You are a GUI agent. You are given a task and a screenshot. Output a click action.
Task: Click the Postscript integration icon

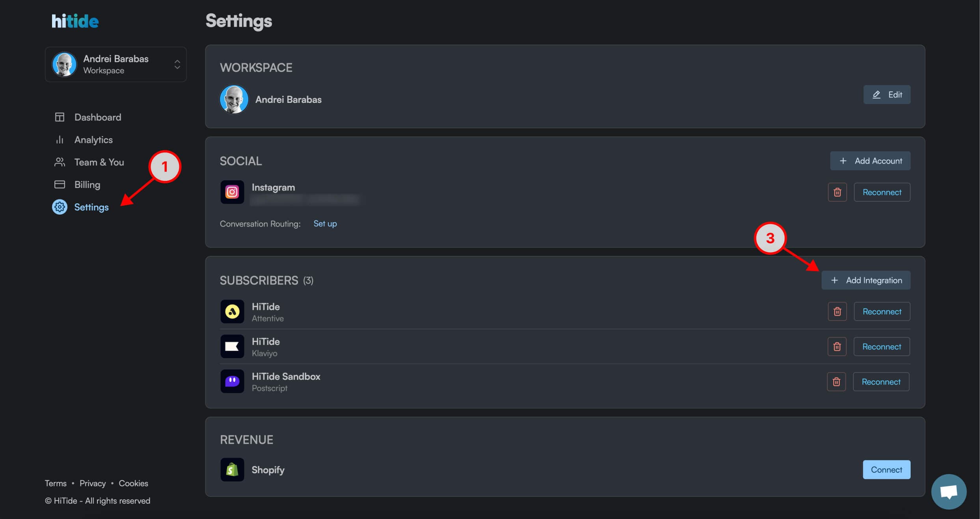pyautogui.click(x=232, y=381)
